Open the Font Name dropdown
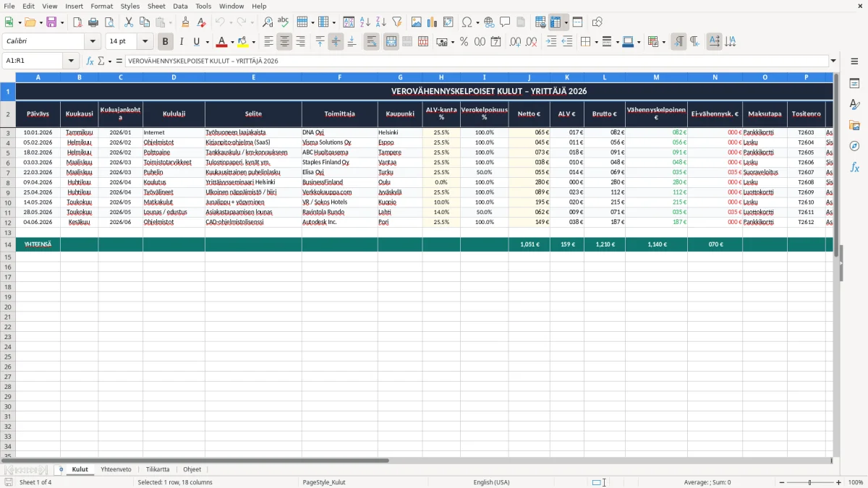 [x=93, y=42]
